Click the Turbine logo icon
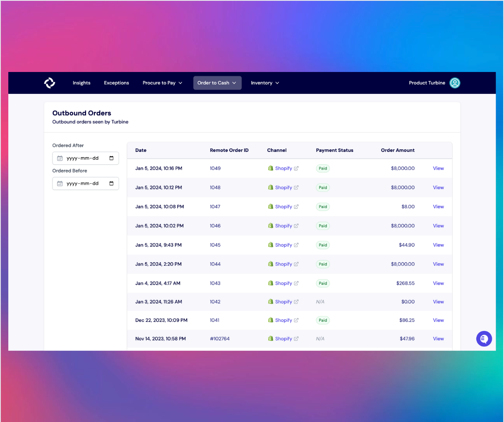The width and height of the screenshot is (504, 422). [x=50, y=83]
